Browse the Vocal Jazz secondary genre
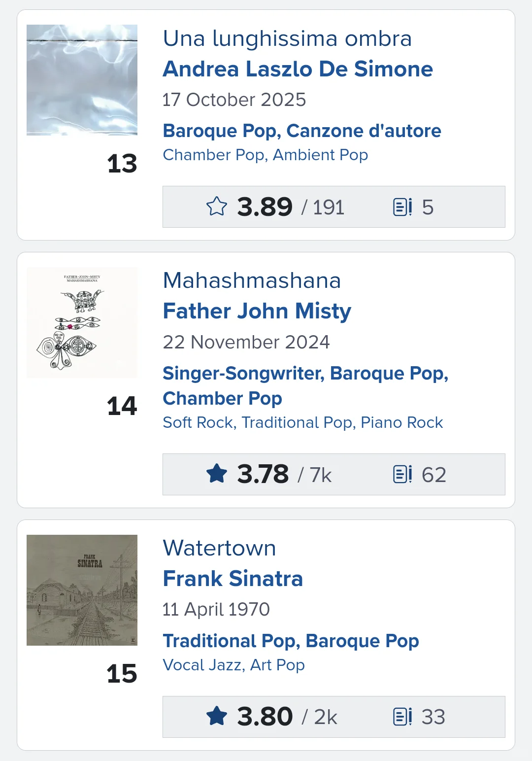The image size is (532, 761). pos(203,665)
